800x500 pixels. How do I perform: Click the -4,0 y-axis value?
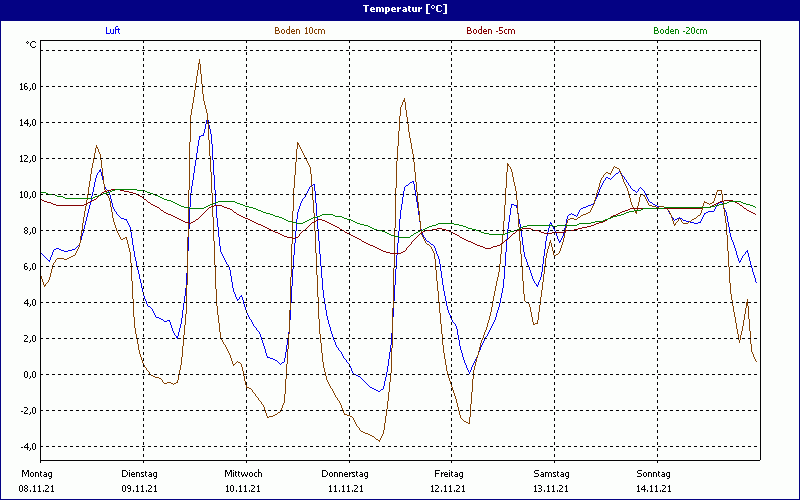(x=29, y=446)
